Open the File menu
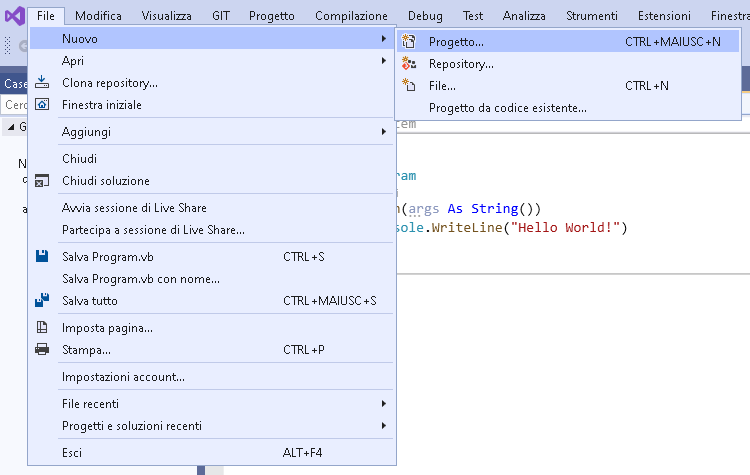The image size is (750, 475). pos(46,16)
